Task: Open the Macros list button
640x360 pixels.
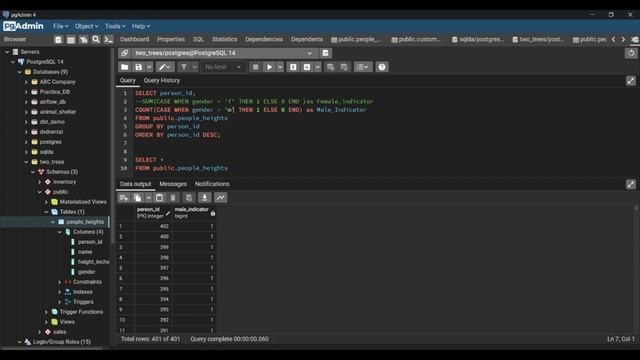Action: [362, 67]
